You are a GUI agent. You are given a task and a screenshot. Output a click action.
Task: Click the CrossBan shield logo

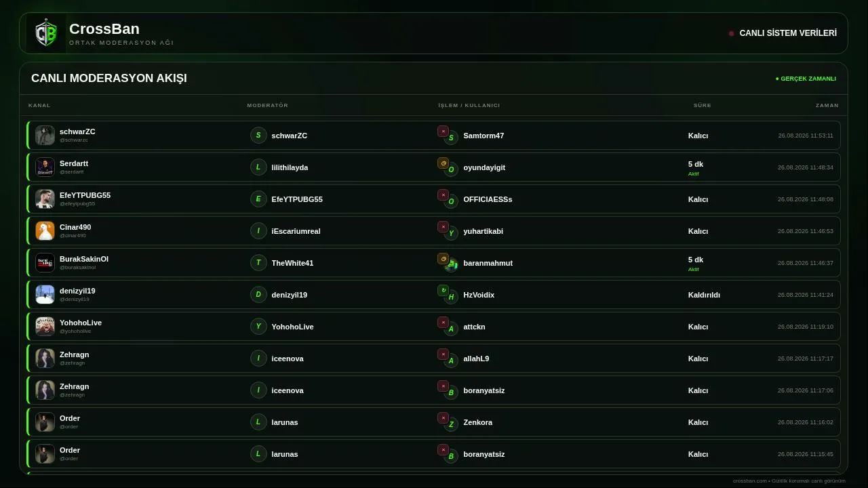click(x=46, y=33)
